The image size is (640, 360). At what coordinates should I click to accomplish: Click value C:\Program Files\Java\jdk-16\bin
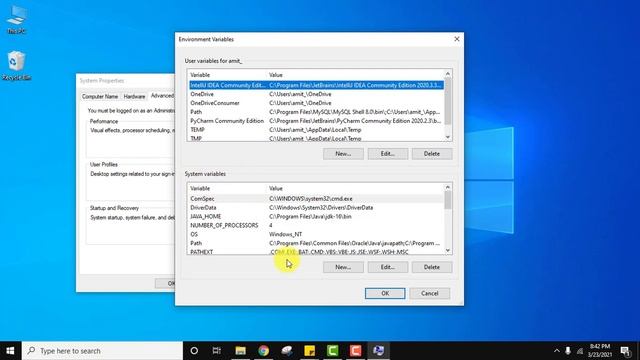tap(310, 217)
